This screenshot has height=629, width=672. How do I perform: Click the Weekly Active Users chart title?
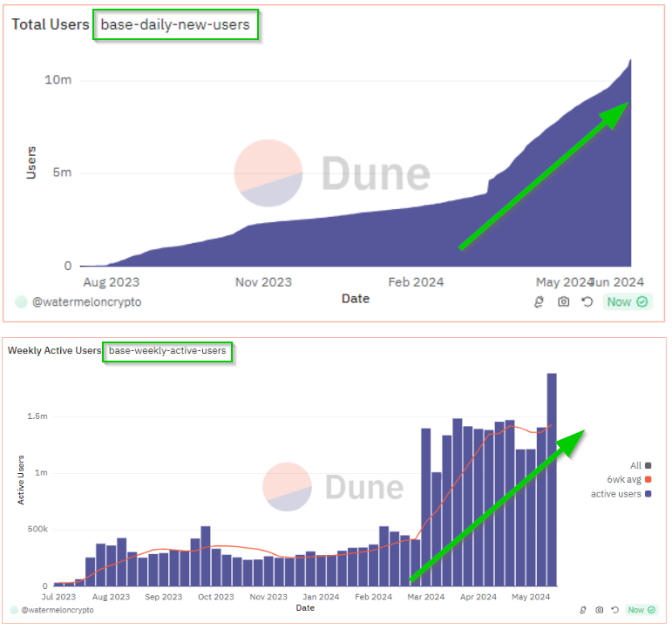point(54,350)
